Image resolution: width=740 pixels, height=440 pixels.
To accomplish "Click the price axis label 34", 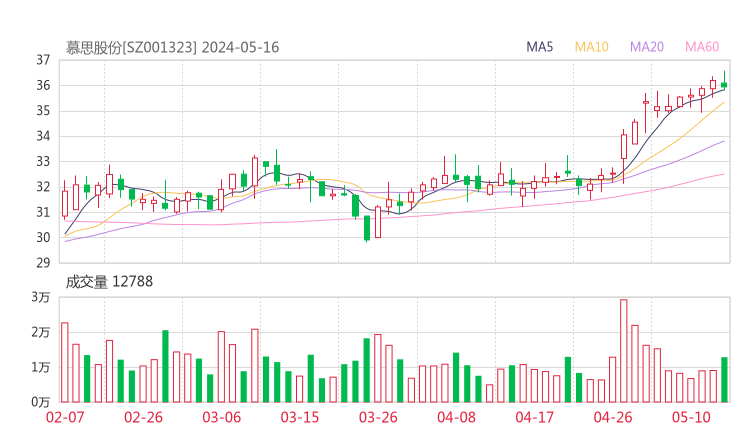I will [x=43, y=136].
